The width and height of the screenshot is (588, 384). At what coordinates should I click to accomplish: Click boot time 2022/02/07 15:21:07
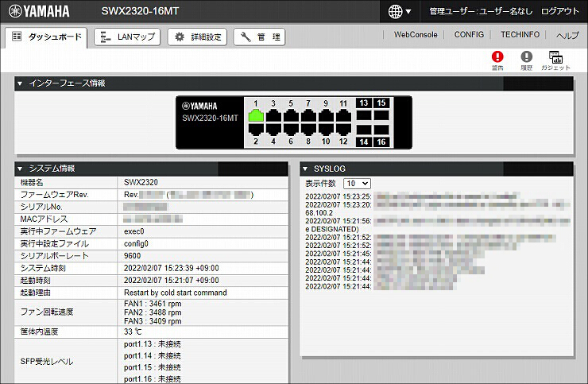(x=172, y=280)
